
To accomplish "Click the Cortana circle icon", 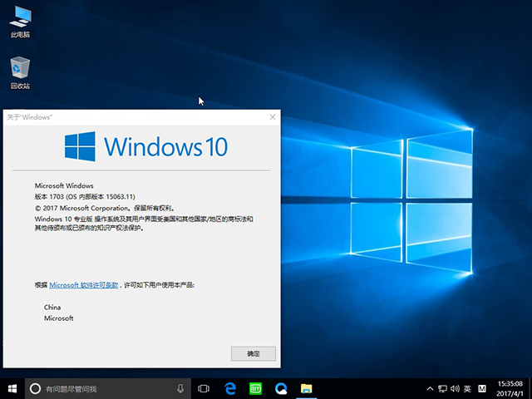I will [x=35, y=388].
